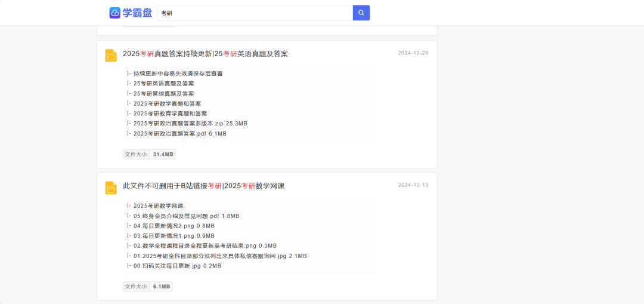Select 05.终身会员介绍及常见问题.pdf file
644x304 pixels.
[186, 216]
